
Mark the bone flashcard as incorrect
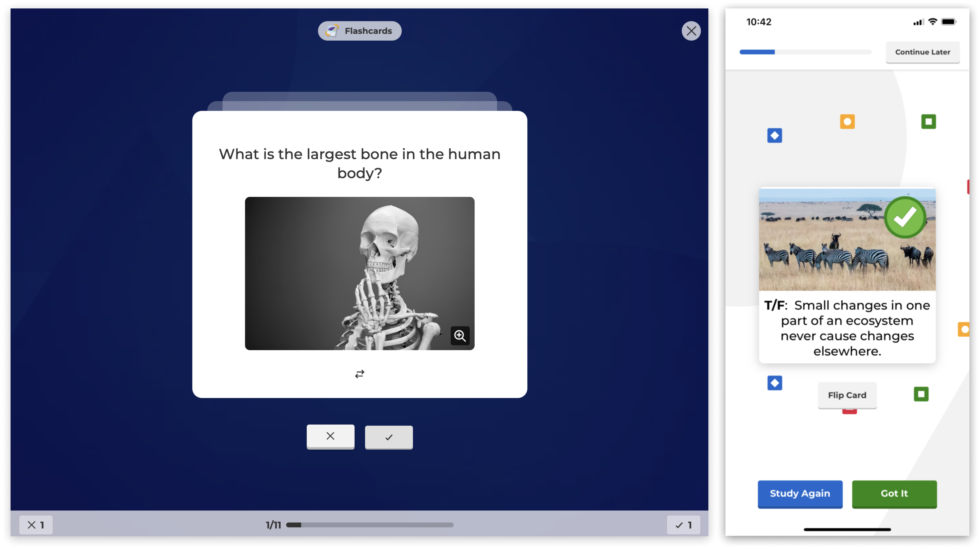click(x=330, y=436)
